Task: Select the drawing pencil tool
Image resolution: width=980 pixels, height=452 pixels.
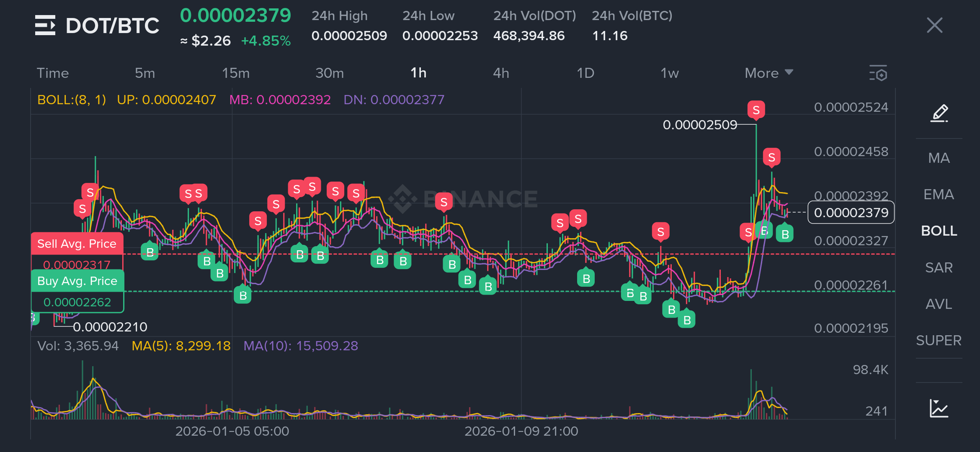Action: coord(939,113)
